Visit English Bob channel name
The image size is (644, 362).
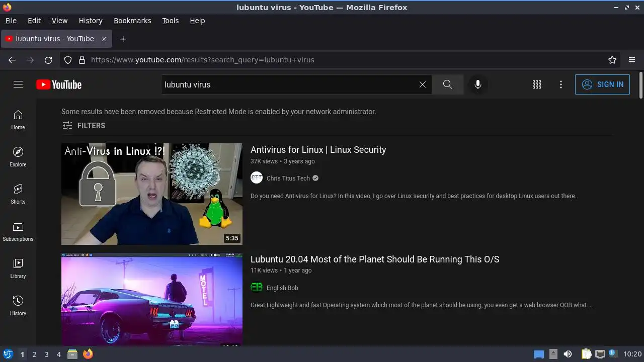[282, 288]
